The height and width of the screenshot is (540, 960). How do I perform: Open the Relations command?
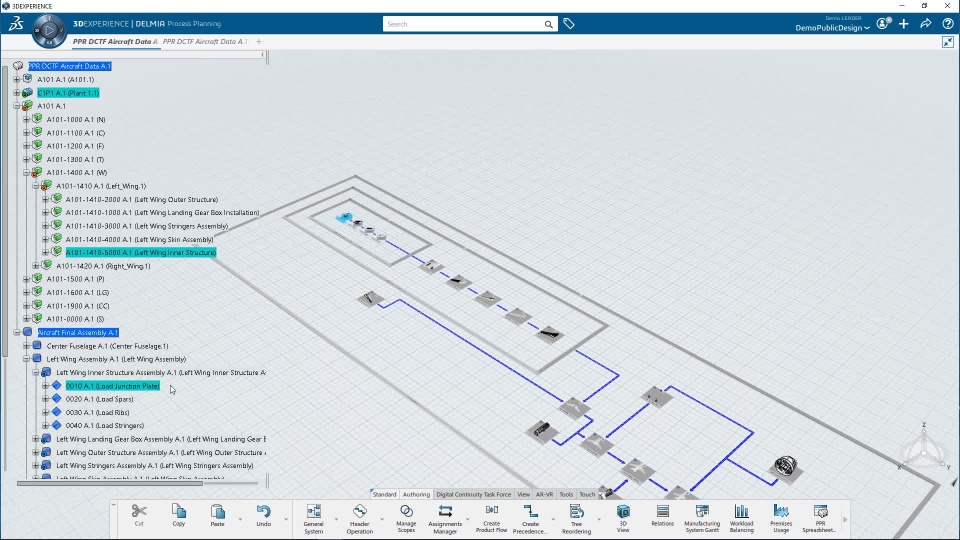tap(662, 511)
